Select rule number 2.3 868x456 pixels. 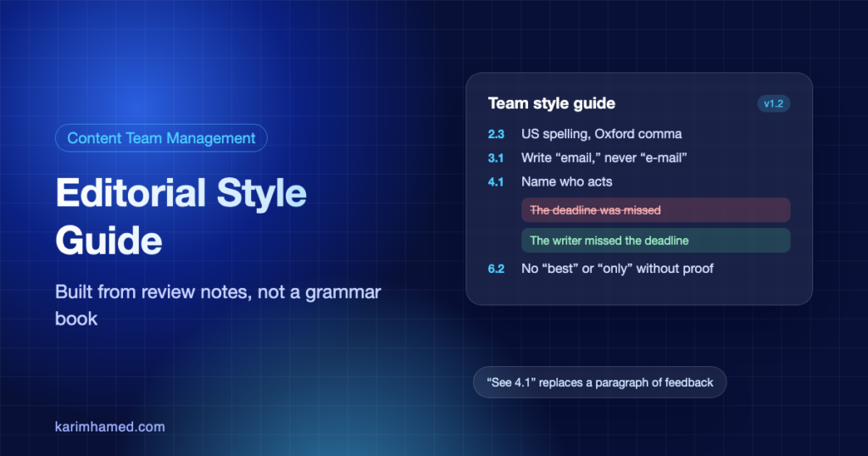click(496, 134)
